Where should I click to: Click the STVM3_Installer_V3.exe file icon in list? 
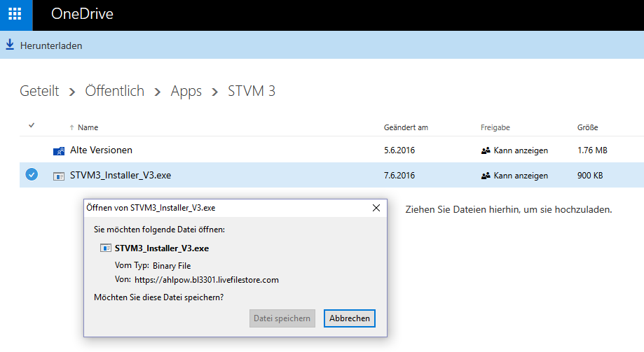tap(59, 176)
